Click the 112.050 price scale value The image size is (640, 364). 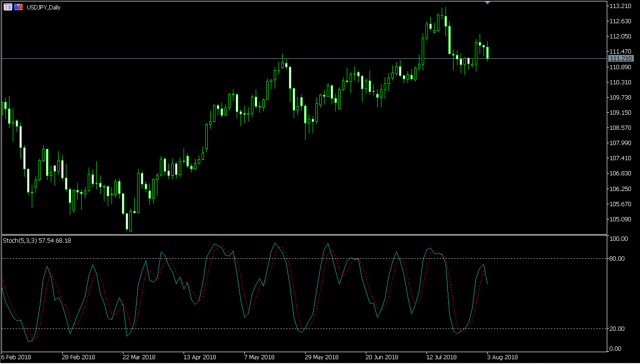tap(621, 36)
